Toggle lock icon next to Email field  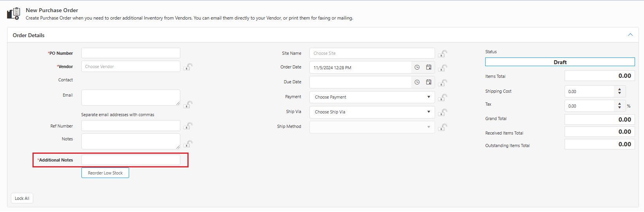pyautogui.click(x=188, y=104)
